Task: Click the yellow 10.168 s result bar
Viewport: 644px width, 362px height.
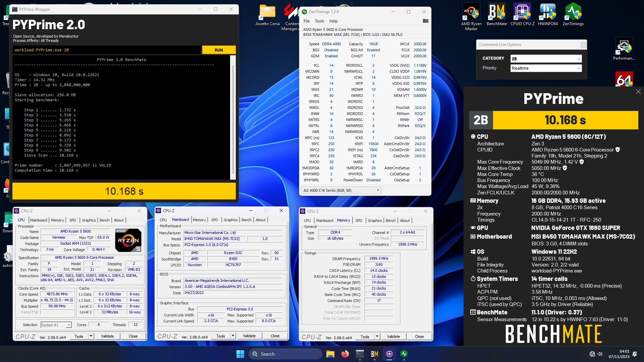Action: (x=124, y=191)
